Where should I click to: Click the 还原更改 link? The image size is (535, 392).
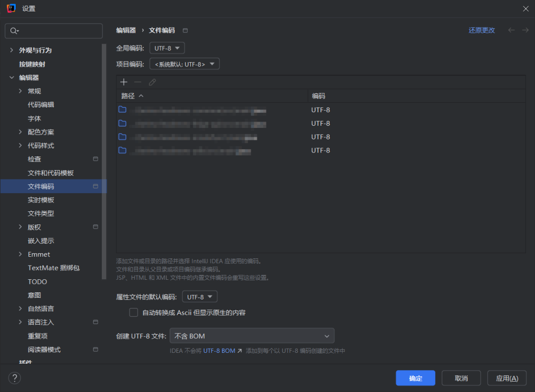(x=482, y=30)
